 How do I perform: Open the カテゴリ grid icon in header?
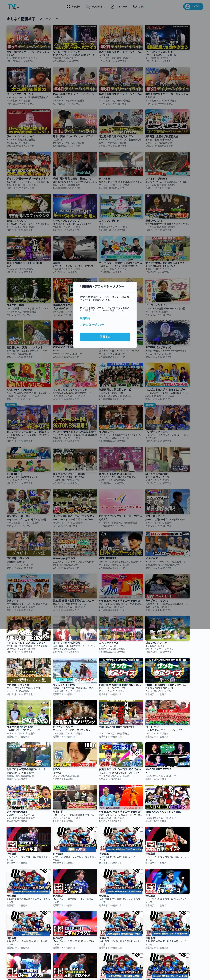68,7
